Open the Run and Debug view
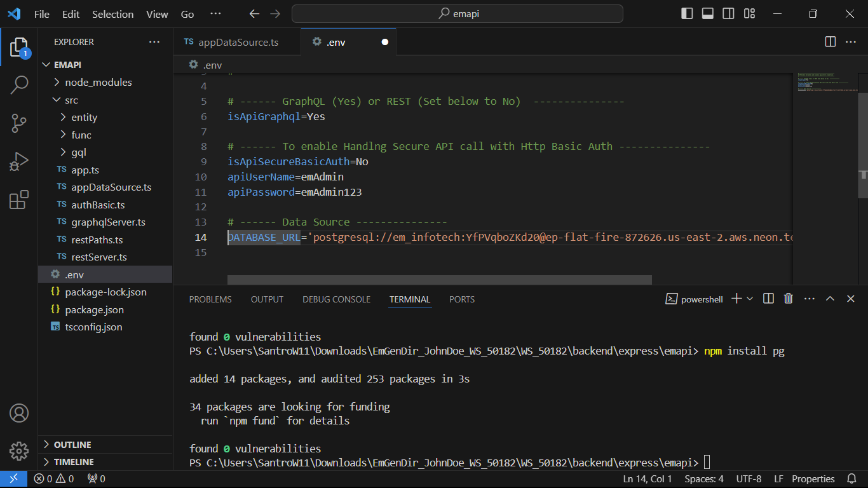868x488 pixels. [19, 161]
